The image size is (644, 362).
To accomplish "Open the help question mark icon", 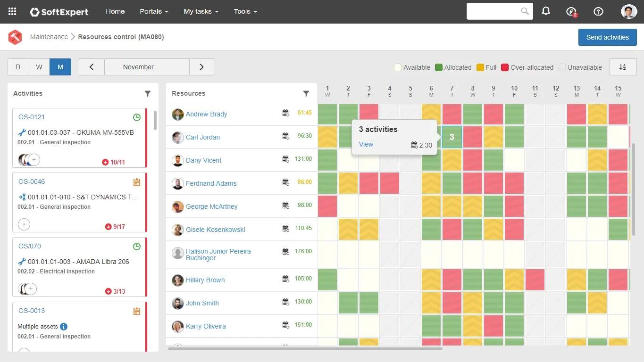I will (598, 12).
